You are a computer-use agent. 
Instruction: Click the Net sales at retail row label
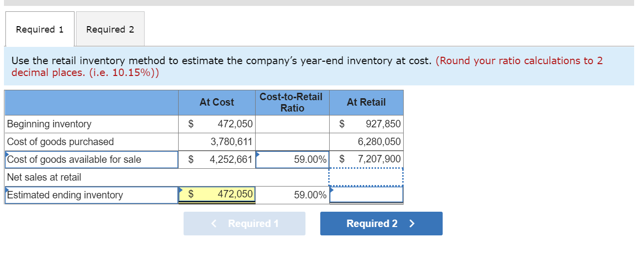(x=44, y=177)
